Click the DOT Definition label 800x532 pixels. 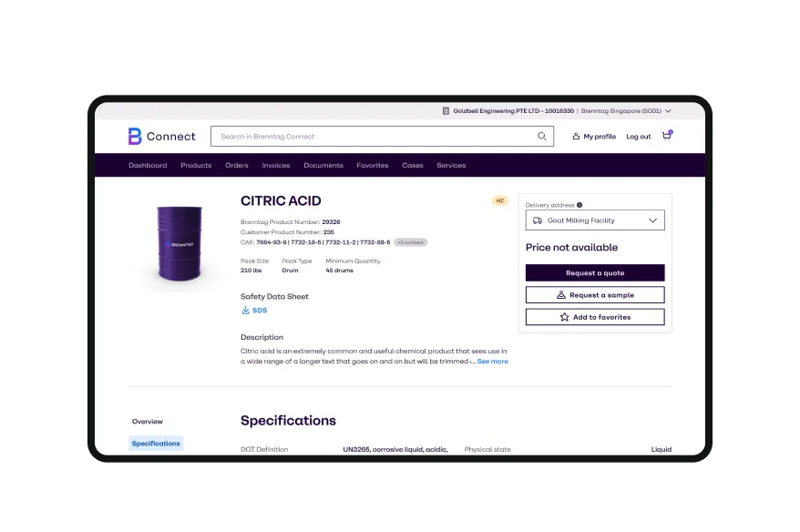(264, 449)
